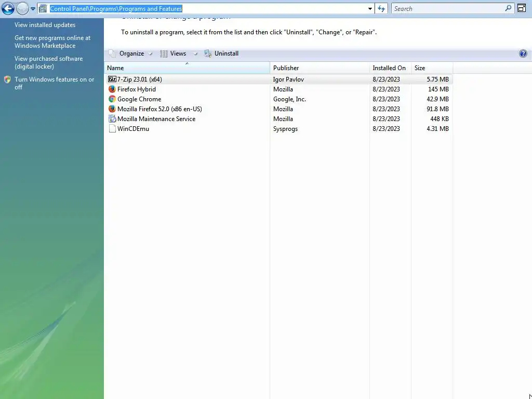This screenshot has width=532, height=399.
Task: Click the Control Panel icon in address bar
Action: (x=43, y=8)
